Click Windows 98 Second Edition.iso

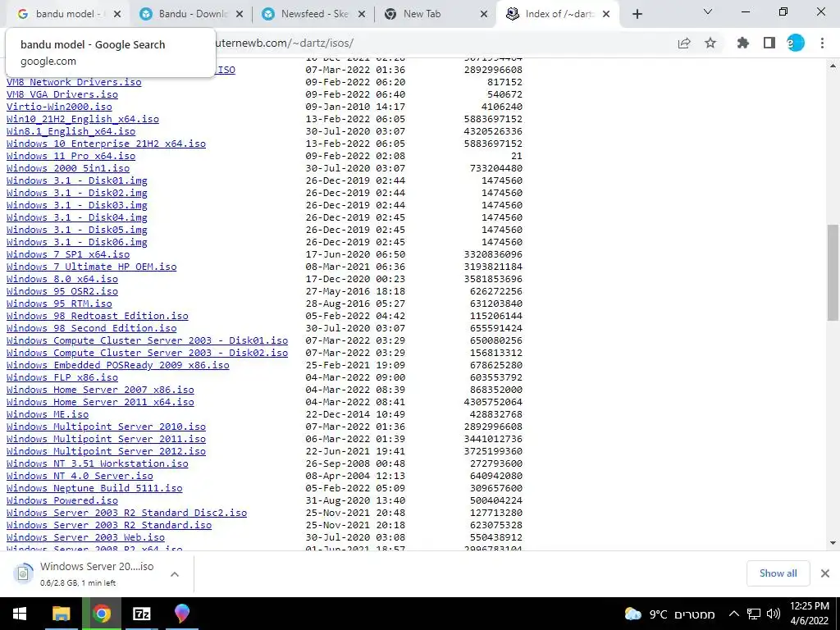pos(92,328)
